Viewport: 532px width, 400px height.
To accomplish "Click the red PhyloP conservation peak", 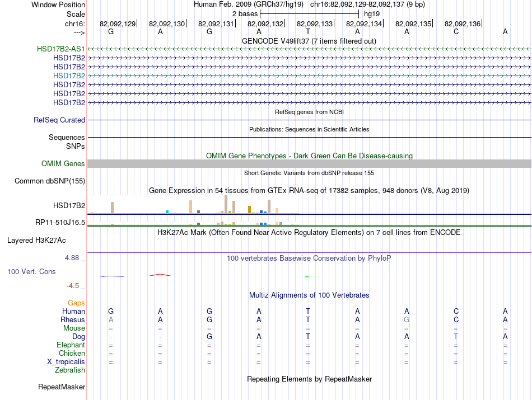I will 160,275.
